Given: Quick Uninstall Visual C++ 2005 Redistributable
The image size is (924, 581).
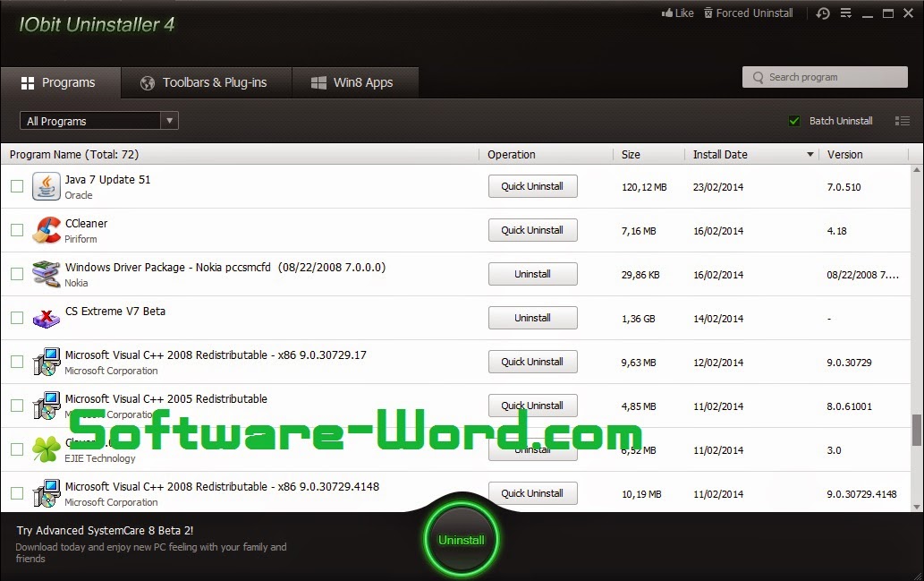Looking at the screenshot, I should [533, 406].
